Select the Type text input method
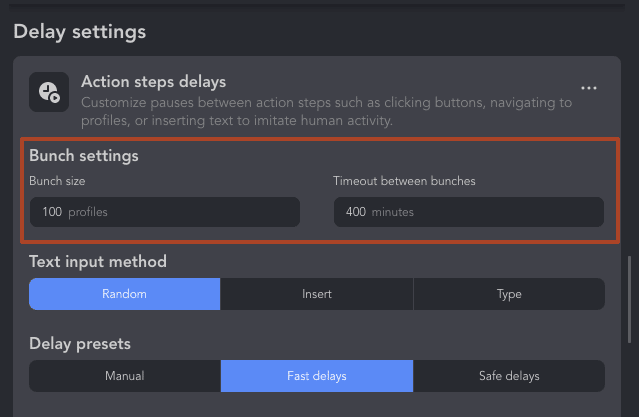The image size is (639, 417). pos(509,294)
